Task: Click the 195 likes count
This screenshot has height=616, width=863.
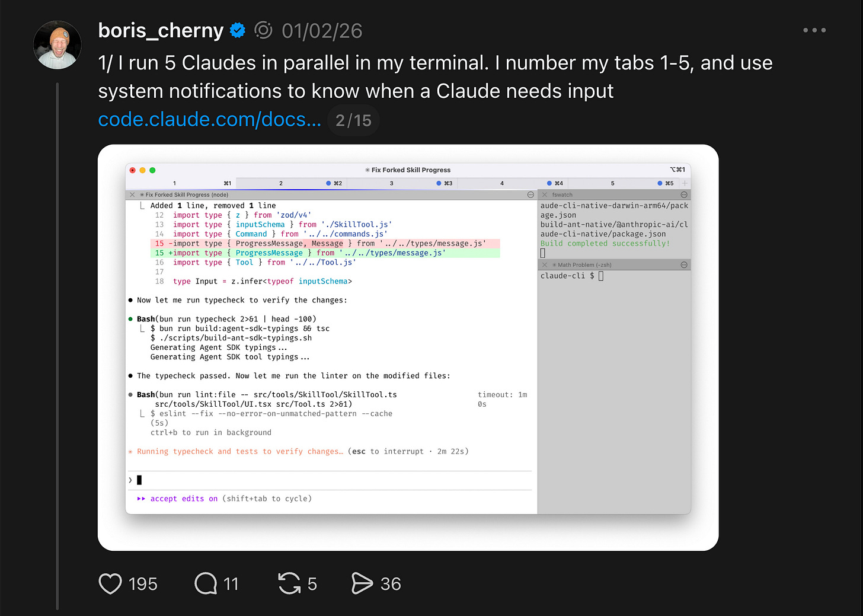Action: (x=143, y=584)
